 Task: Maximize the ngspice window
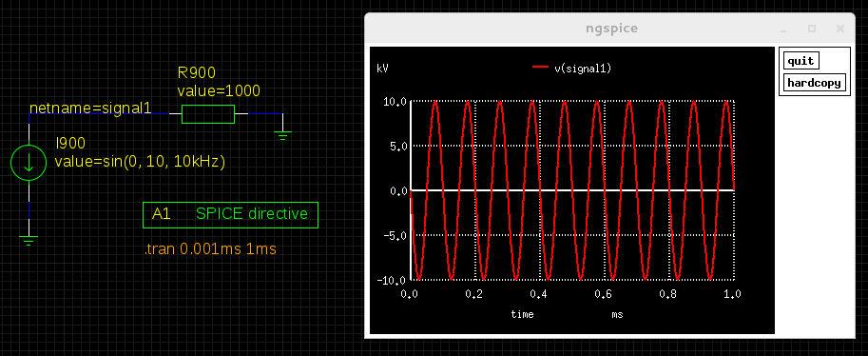coord(812,29)
